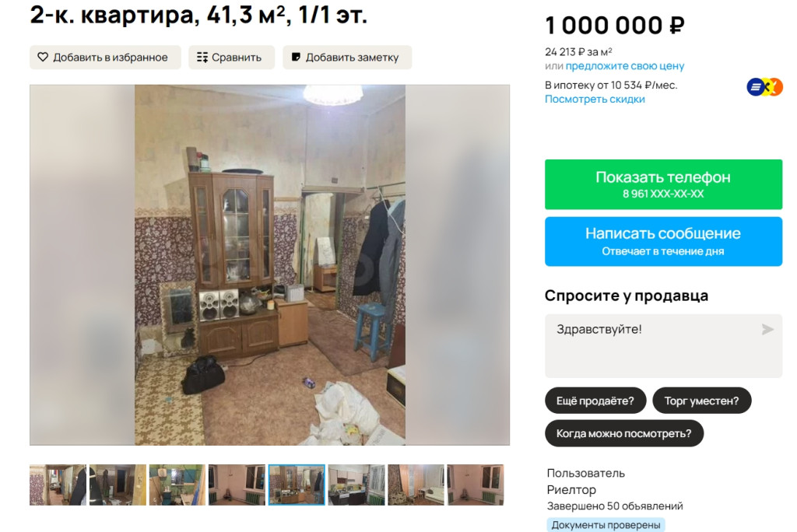Open the Посмотреть скидки link
The image size is (797, 532).
(x=595, y=99)
